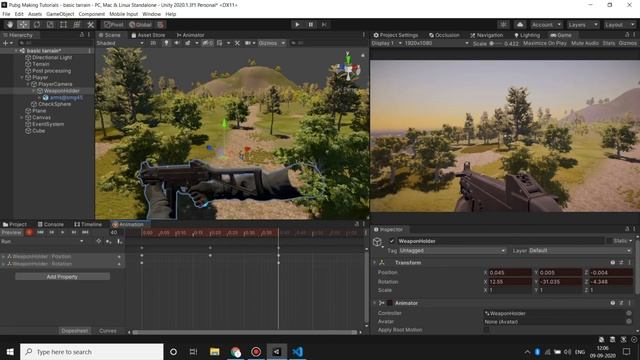The height and width of the screenshot is (360, 640).
Task: Open the File menu
Action: click(6, 14)
